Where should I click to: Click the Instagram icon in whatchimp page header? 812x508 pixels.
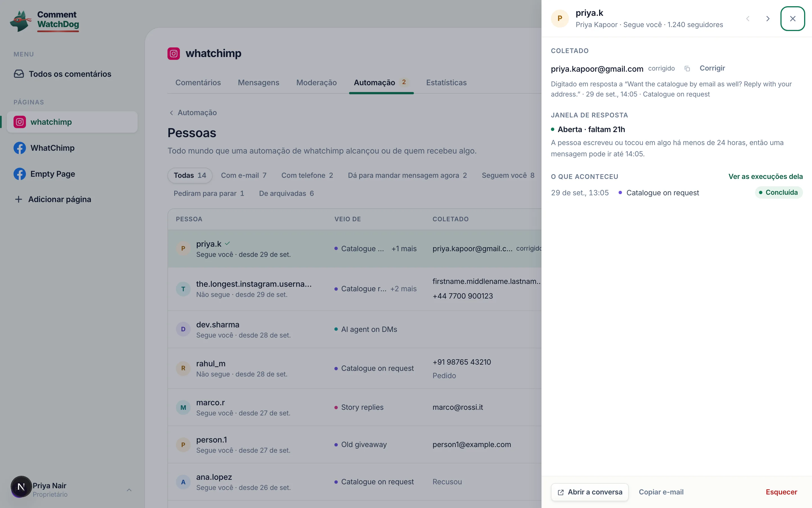[173, 53]
